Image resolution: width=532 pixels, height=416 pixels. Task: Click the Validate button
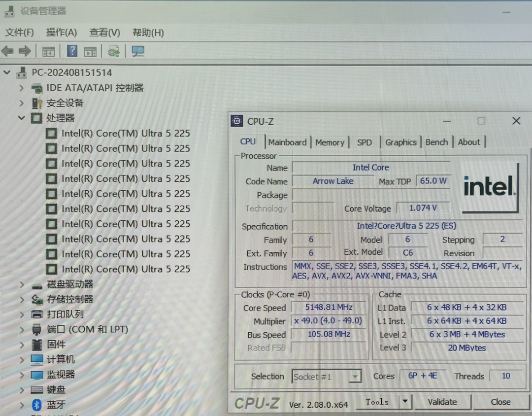tap(442, 402)
